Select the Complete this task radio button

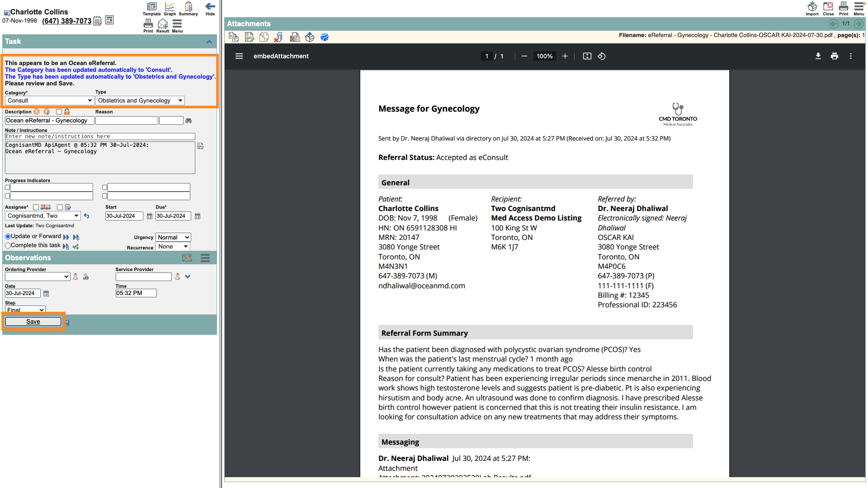pyautogui.click(x=8, y=245)
